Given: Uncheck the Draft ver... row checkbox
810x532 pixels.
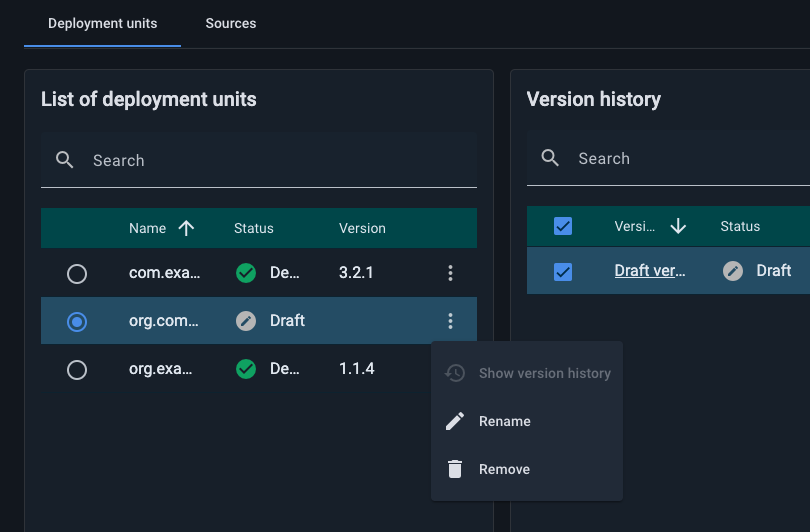Looking at the screenshot, I should click(x=563, y=272).
